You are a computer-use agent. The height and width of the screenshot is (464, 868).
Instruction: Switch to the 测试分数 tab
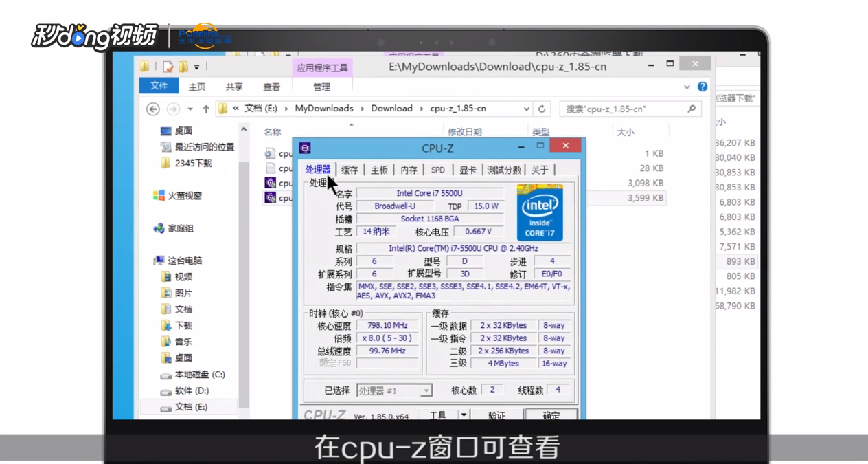point(504,170)
